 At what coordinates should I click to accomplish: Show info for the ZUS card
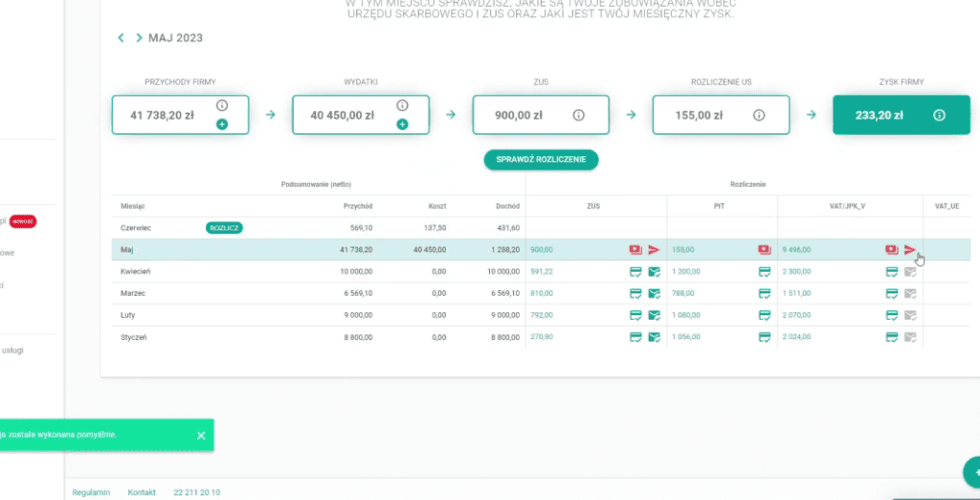click(578, 115)
